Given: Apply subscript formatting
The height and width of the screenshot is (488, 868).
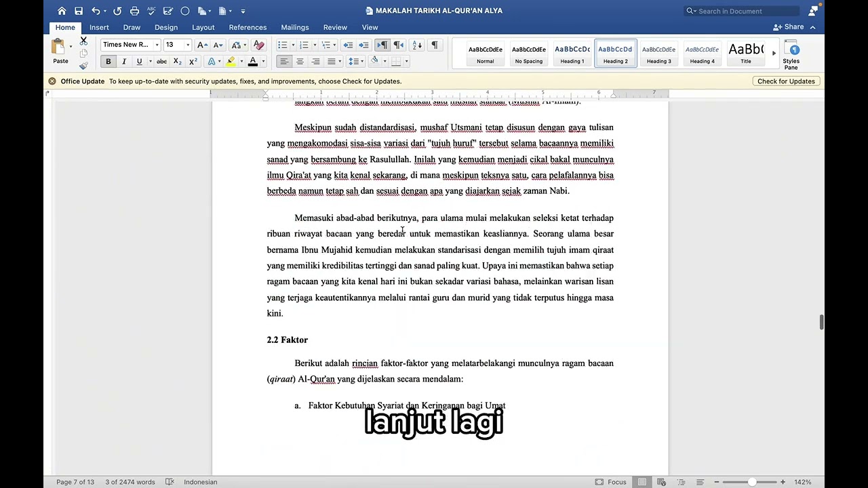Looking at the screenshot, I should pyautogui.click(x=177, y=62).
